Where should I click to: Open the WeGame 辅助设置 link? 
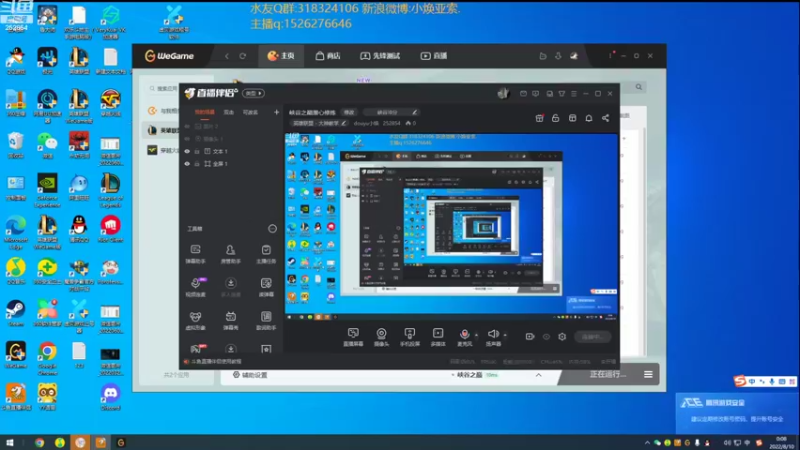pos(250,375)
